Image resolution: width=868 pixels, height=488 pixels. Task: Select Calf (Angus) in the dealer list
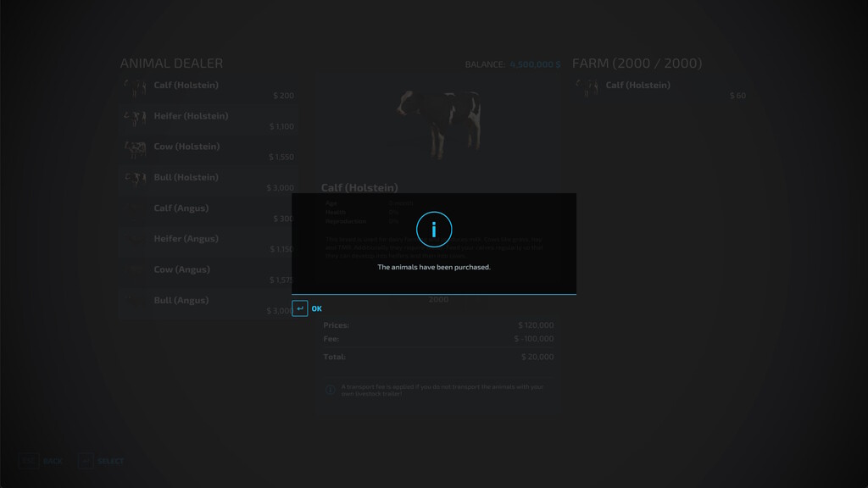click(209, 213)
